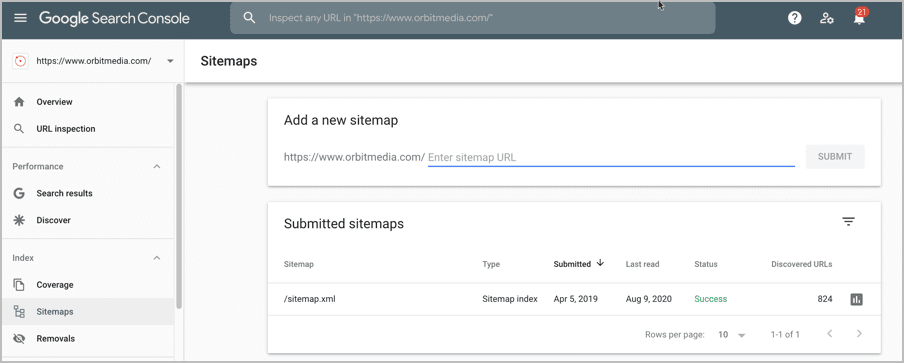Click the Add a new sitemap heading
The width and height of the screenshot is (904, 363).
coord(341,120)
